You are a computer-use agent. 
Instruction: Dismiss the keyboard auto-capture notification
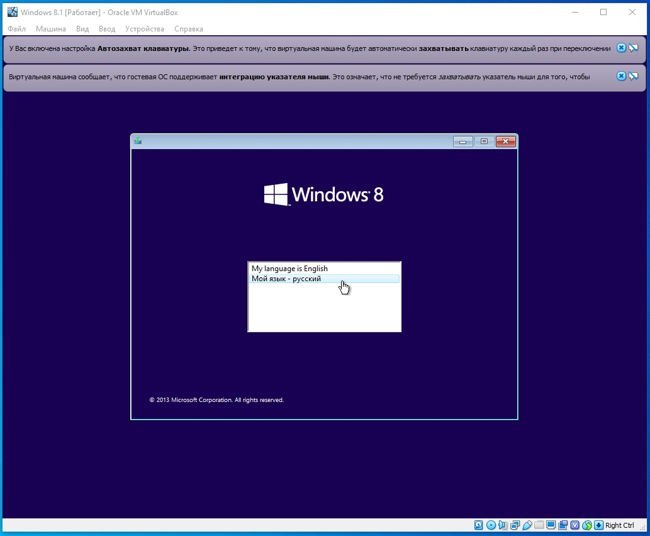[621, 48]
